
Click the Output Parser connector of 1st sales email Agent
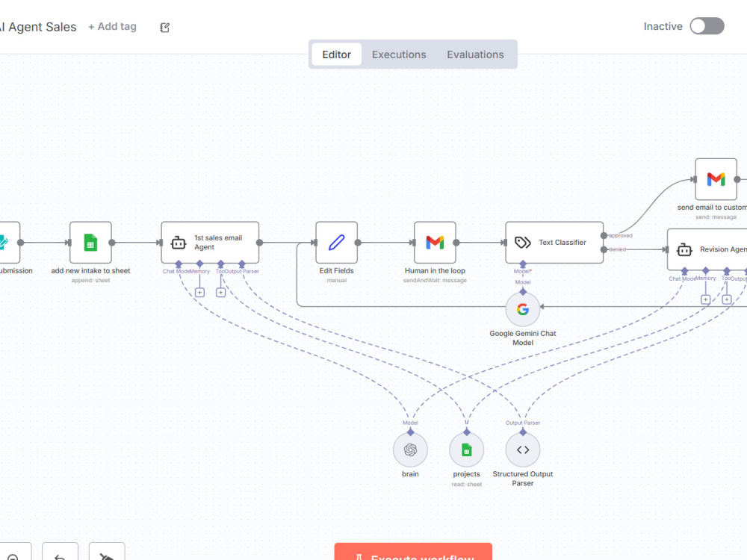(242, 264)
